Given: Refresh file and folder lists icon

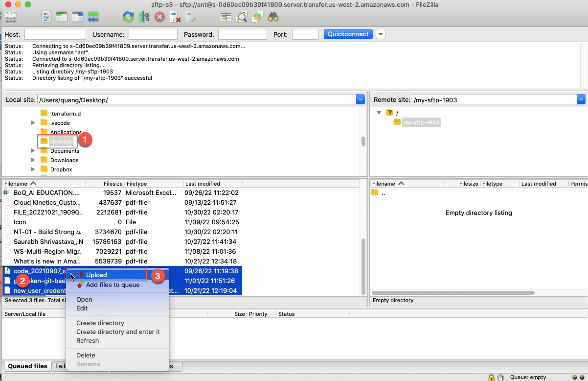Looking at the screenshot, I should click(x=128, y=17).
